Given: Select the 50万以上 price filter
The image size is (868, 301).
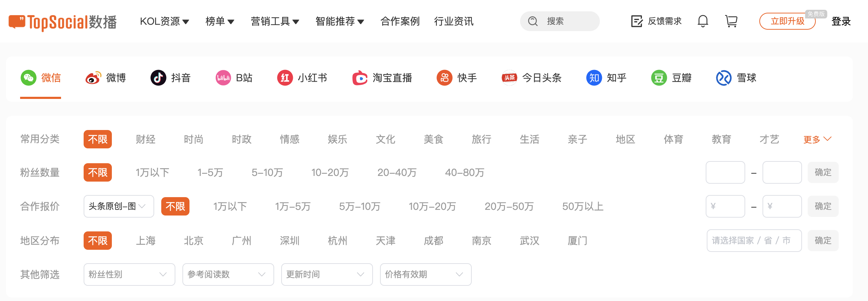Looking at the screenshot, I should click(x=583, y=206).
